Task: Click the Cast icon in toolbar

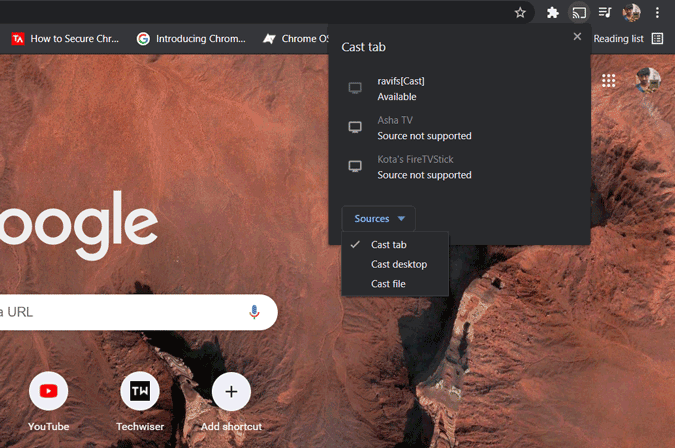Action: coord(578,13)
